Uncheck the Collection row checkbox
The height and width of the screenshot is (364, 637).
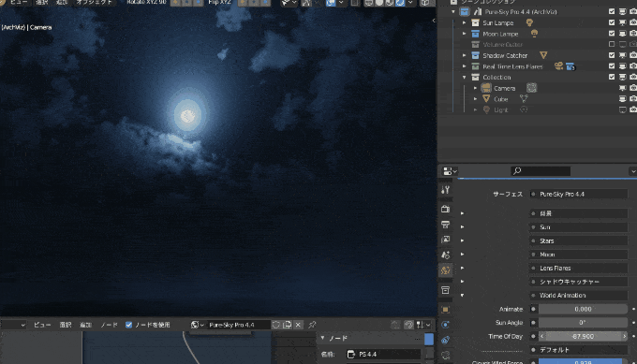(612, 77)
